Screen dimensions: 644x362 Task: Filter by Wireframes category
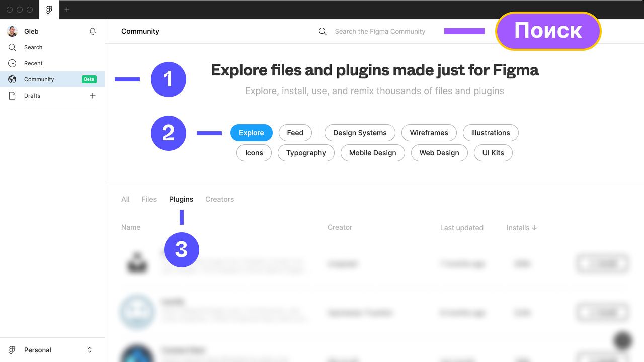pyautogui.click(x=429, y=133)
